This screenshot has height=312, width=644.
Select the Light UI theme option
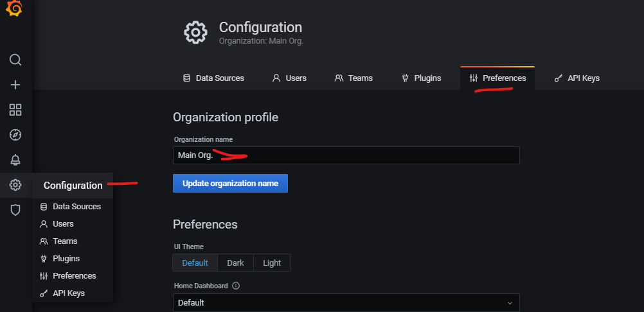click(x=272, y=263)
